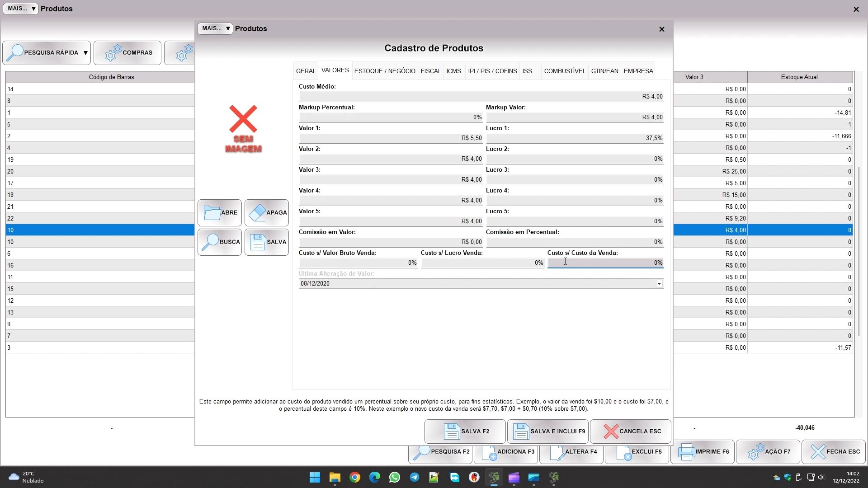Click the ABRE folder icon button
868x488 pixels.
[220, 212]
